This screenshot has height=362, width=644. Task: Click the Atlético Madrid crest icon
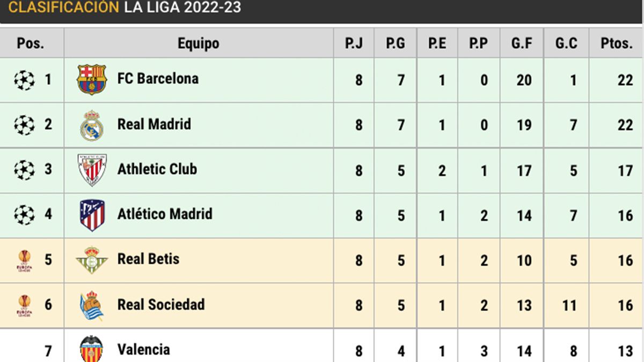(92, 215)
